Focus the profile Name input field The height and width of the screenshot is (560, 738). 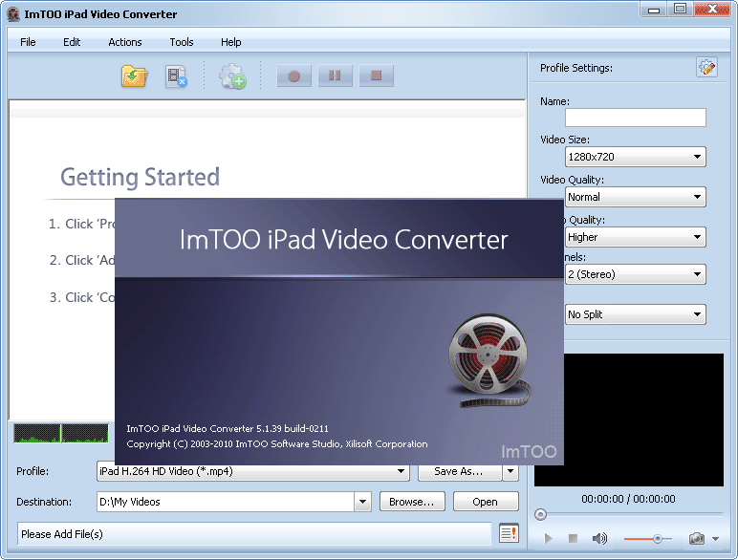coord(636,118)
